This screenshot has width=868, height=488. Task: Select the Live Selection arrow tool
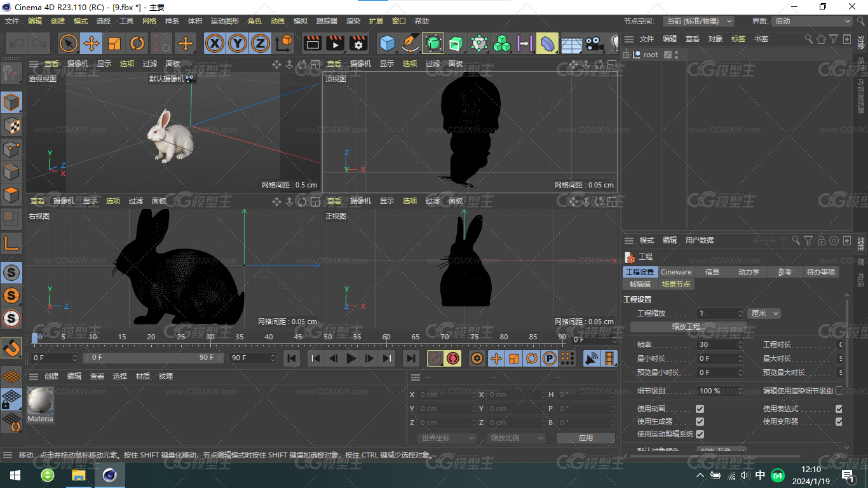(x=69, y=43)
